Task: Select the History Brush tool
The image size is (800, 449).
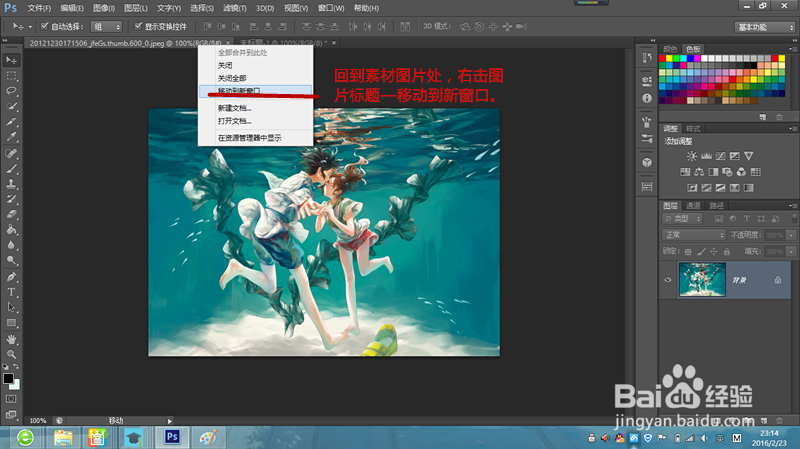Action: [11, 199]
